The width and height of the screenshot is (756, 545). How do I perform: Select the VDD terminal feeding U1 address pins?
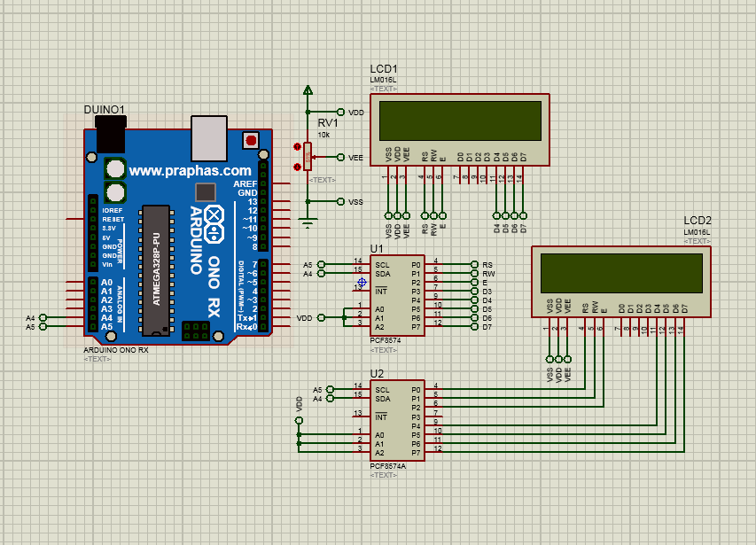pos(321,317)
